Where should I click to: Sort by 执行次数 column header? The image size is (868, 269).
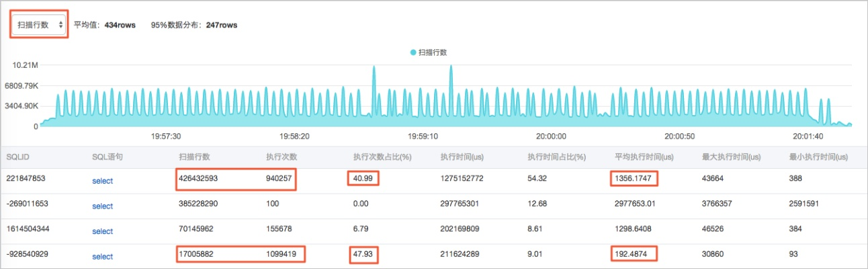[x=281, y=157]
